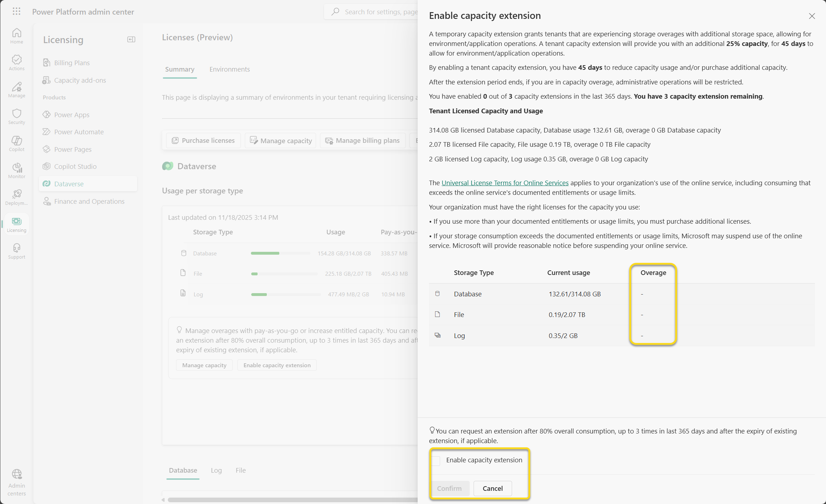Click the Log usage progress bar

286,295
